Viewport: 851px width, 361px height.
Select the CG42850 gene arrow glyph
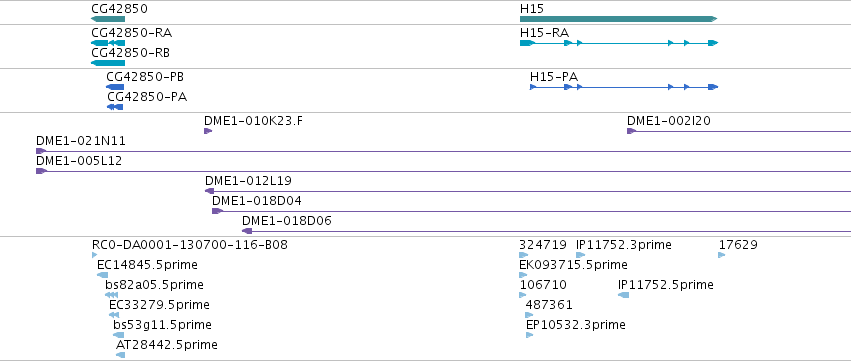[108, 19]
